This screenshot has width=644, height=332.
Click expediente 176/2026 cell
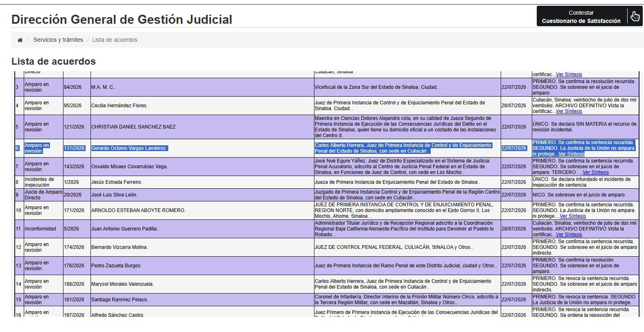tap(77, 266)
